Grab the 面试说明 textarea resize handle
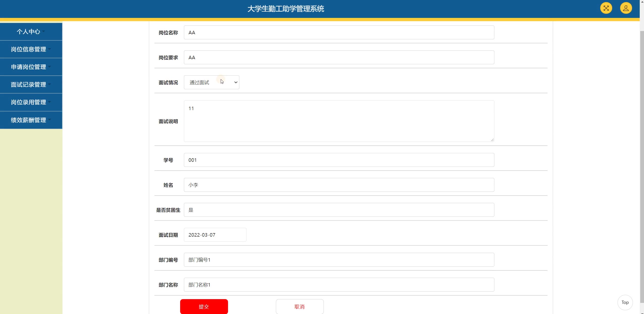Screen dimensions: 644x314 [492, 140]
